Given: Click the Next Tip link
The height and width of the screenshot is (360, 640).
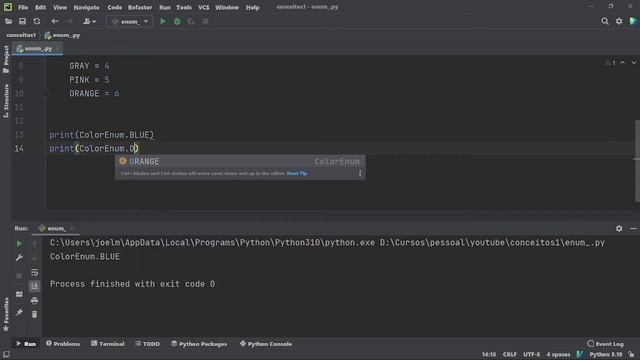Looking at the screenshot, I should pos(297,173).
